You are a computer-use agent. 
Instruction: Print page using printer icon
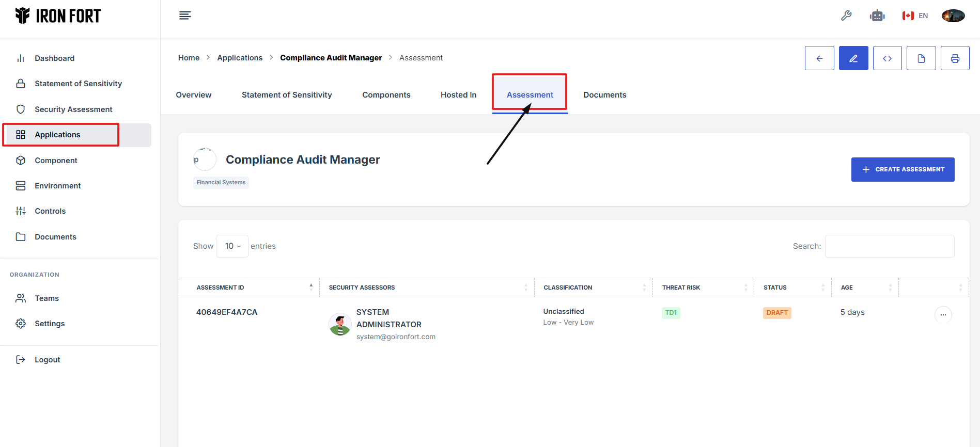point(955,58)
